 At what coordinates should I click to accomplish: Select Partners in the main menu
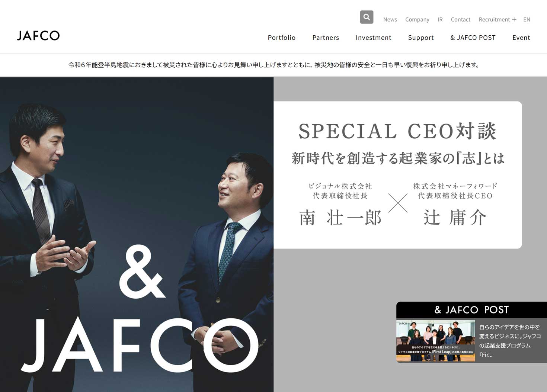[326, 38]
